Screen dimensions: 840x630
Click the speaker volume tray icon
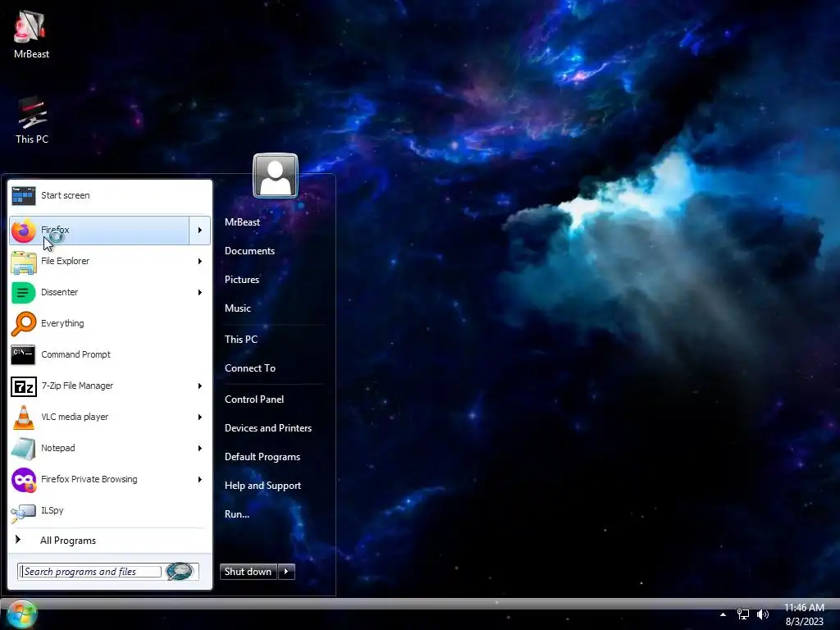[763, 614]
